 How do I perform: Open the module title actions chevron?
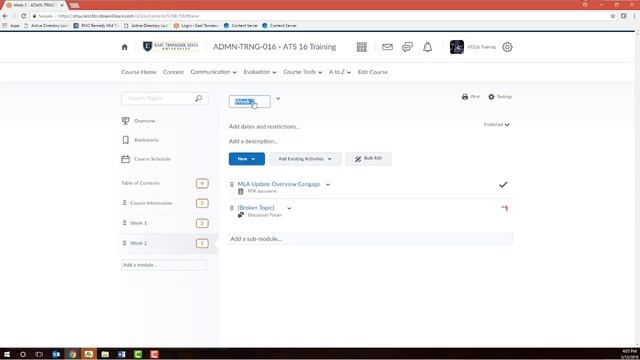(x=278, y=98)
